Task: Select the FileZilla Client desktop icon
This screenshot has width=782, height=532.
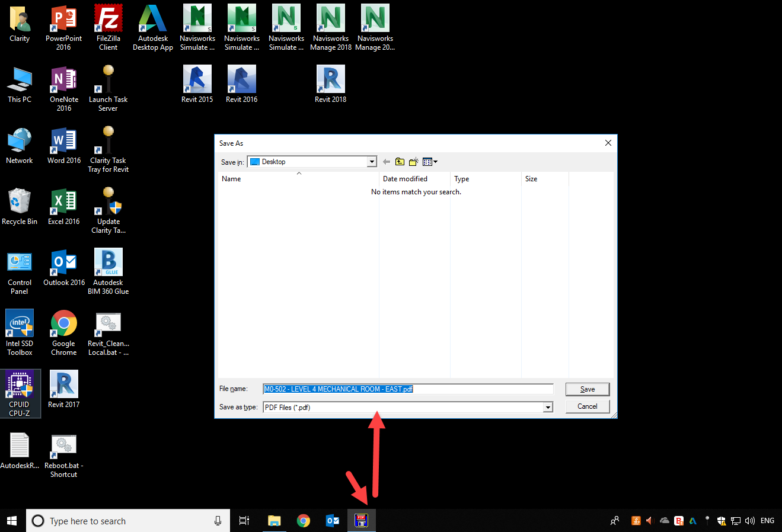Action: click(108, 27)
